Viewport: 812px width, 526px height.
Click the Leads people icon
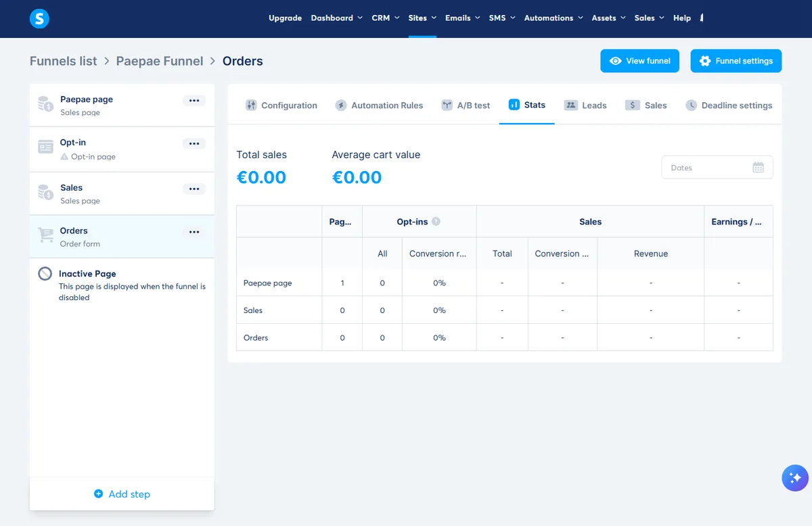coord(571,105)
